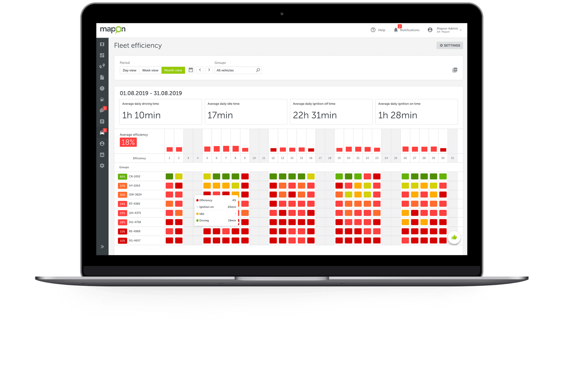Go to the previous period arrow
This screenshot has width=588, height=366.
[x=200, y=70]
